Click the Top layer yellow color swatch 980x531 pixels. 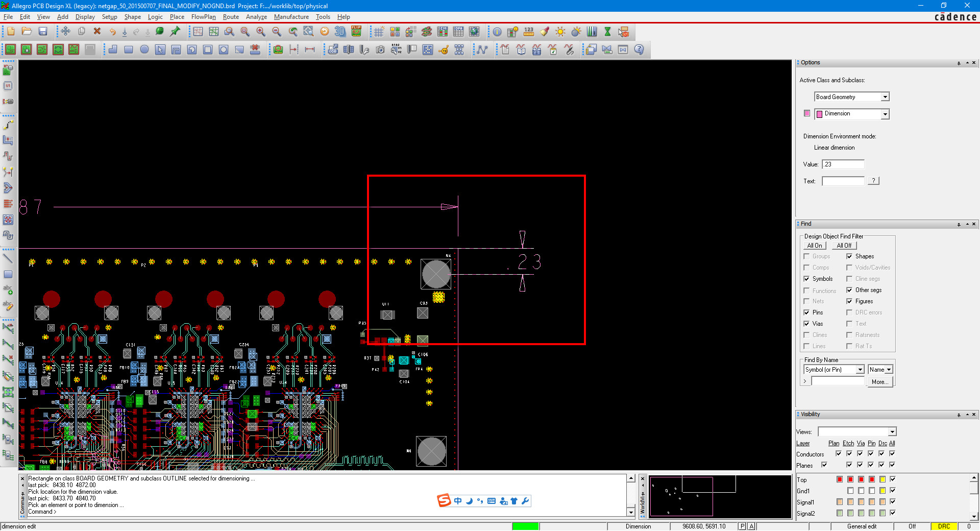coord(883,479)
